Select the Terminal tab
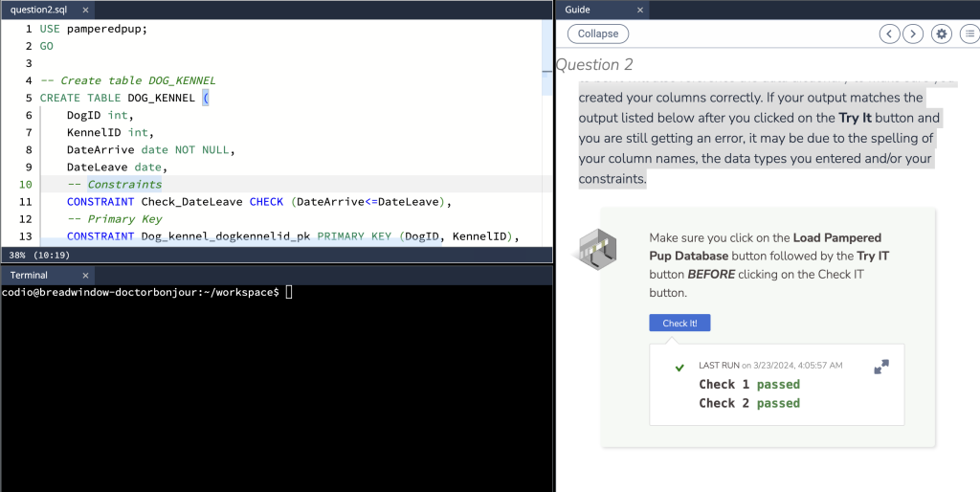 pyautogui.click(x=29, y=275)
